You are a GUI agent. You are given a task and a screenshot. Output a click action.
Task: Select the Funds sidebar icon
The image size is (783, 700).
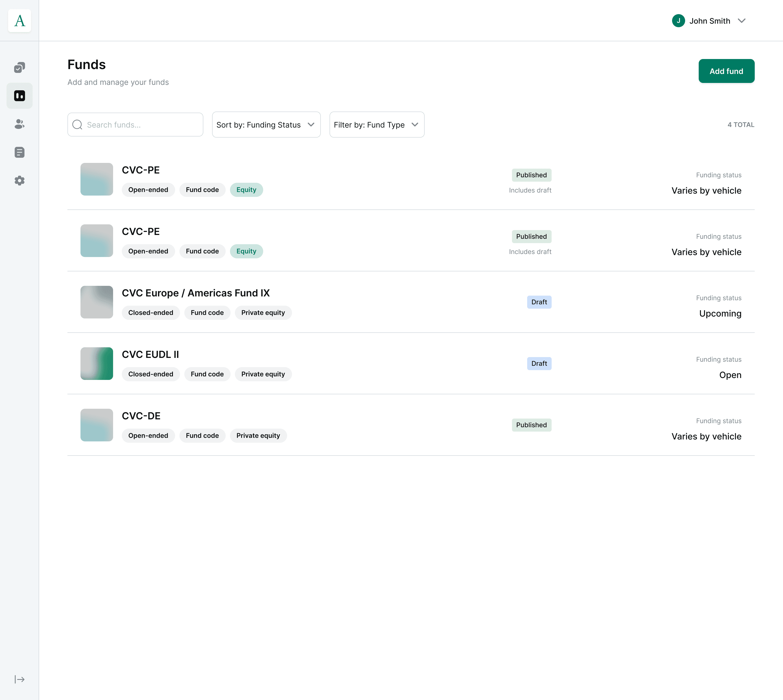point(20,96)
